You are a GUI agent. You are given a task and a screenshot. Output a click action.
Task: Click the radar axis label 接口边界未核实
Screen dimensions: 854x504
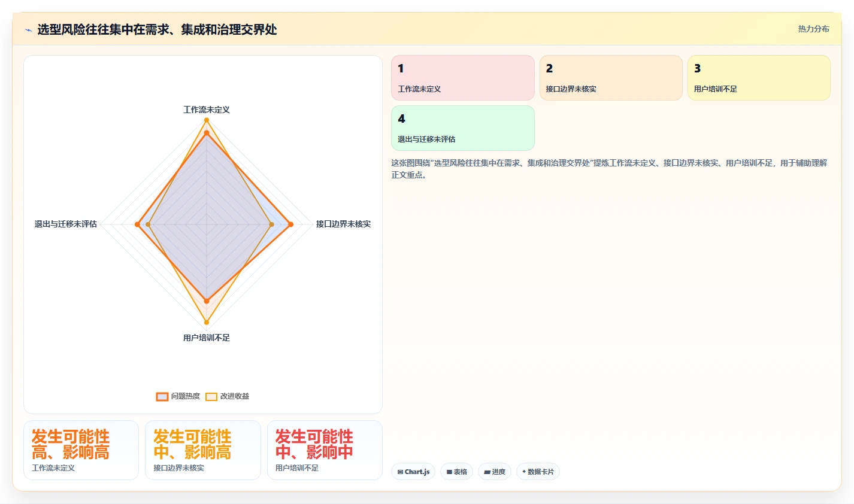point(343,224)
